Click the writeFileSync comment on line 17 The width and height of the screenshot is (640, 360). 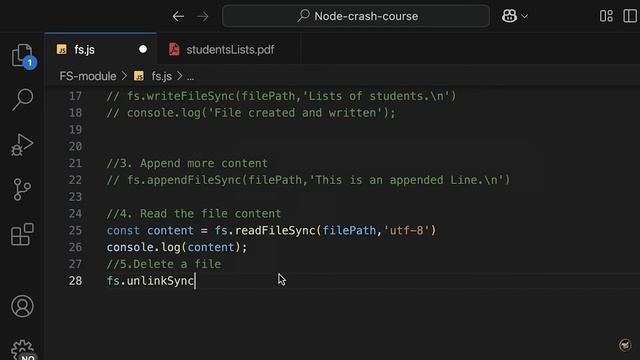coord(281,96)
